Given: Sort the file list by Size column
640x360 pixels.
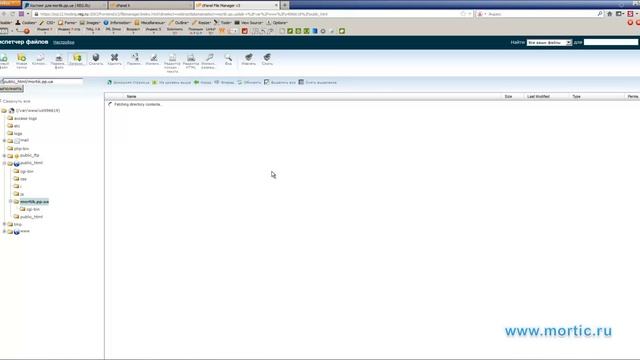Looking at the screenshot, I should coord(508,97).
